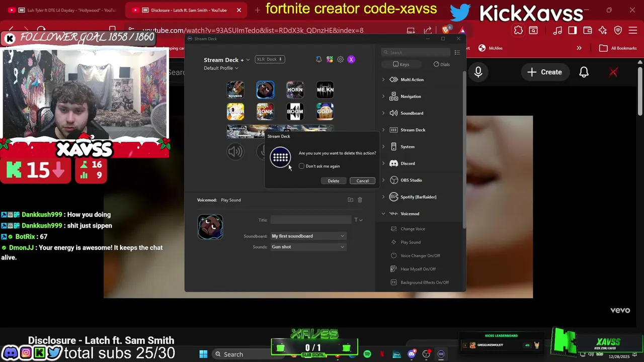Image resolution: width=644 pixels, height=362 pixels.
Task: Click the folder icon next to trash
Action: click(x=350, y=200)
